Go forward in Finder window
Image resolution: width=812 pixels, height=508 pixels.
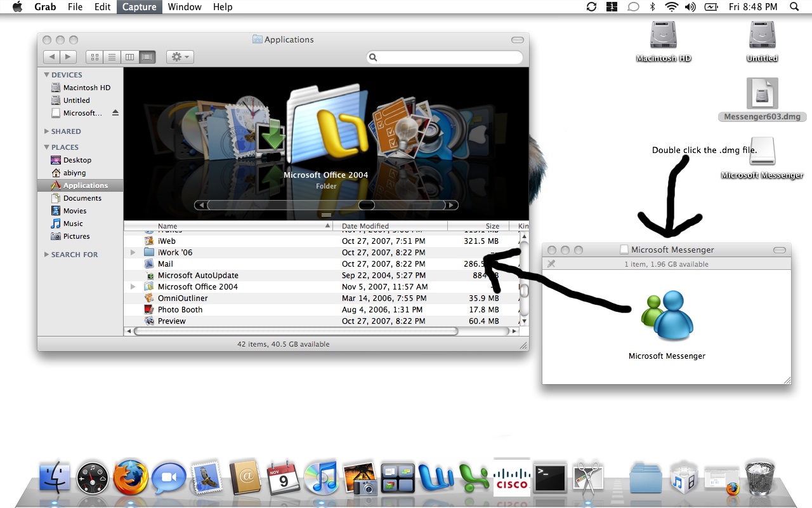69,57
